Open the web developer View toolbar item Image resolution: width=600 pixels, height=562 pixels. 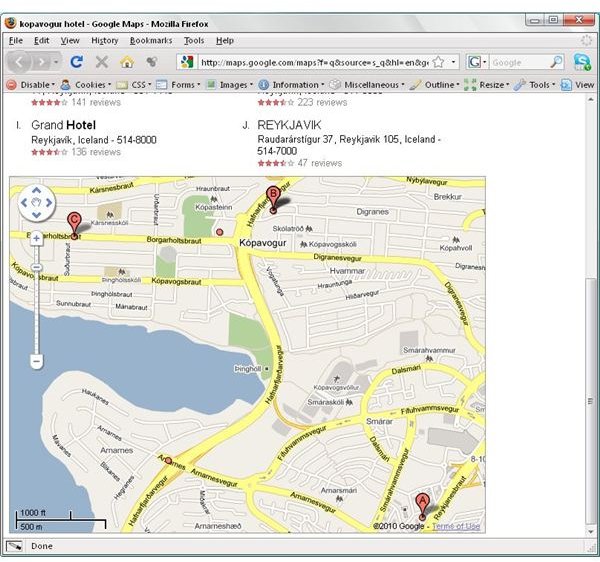click(578, 85)
